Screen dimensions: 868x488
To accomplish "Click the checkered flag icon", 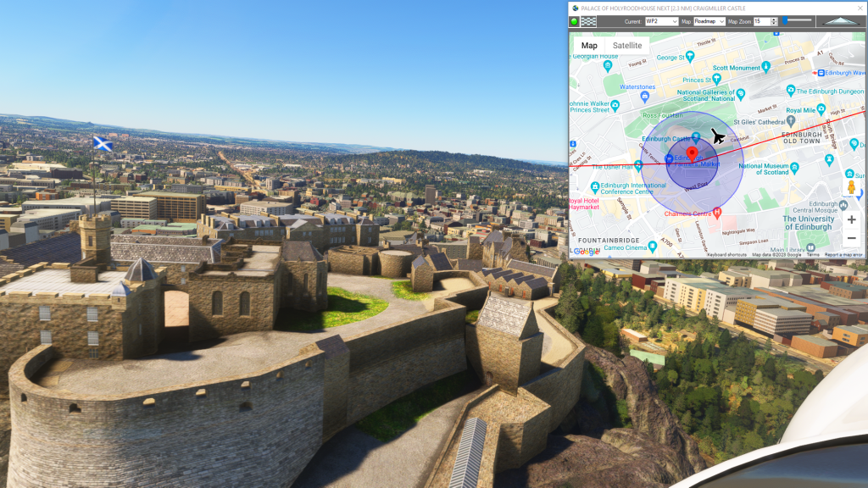I will [587, 21].
